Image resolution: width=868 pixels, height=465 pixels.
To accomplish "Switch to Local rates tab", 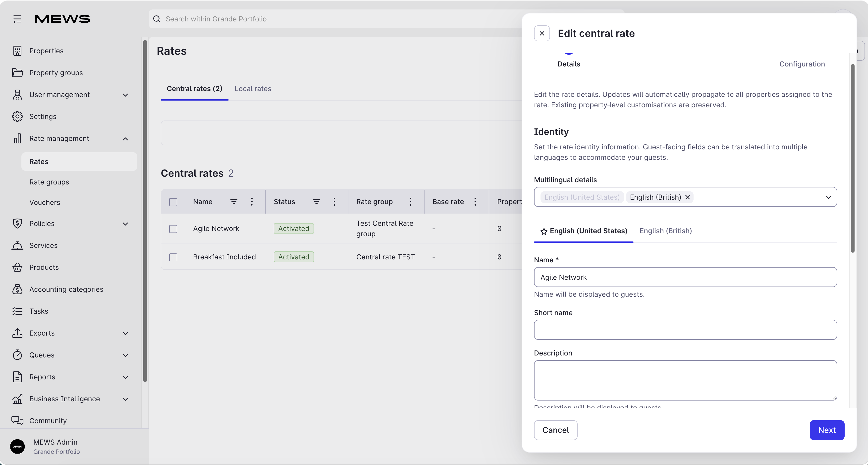I will click(253, 89).
